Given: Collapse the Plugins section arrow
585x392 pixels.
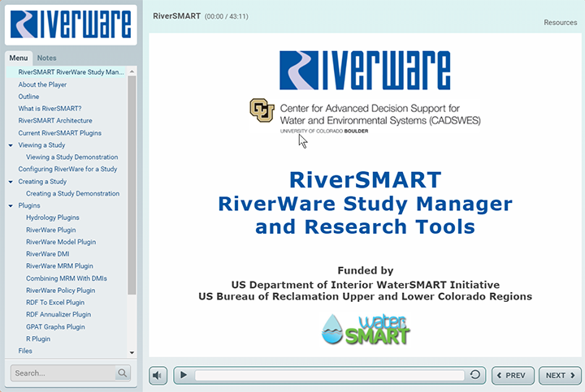Looking at the screenshot, I should tap(11, 205).
